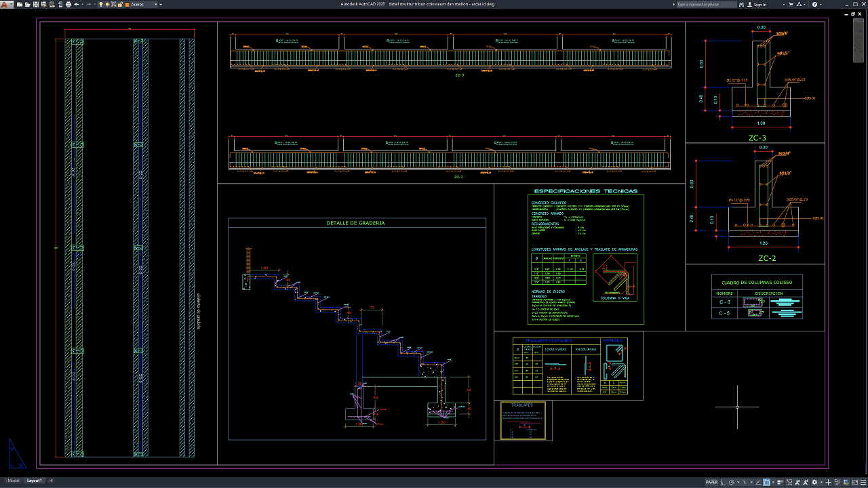Click the Annotation monitor plus icon
Screen dimensions: 868x488
click(828, 483)
